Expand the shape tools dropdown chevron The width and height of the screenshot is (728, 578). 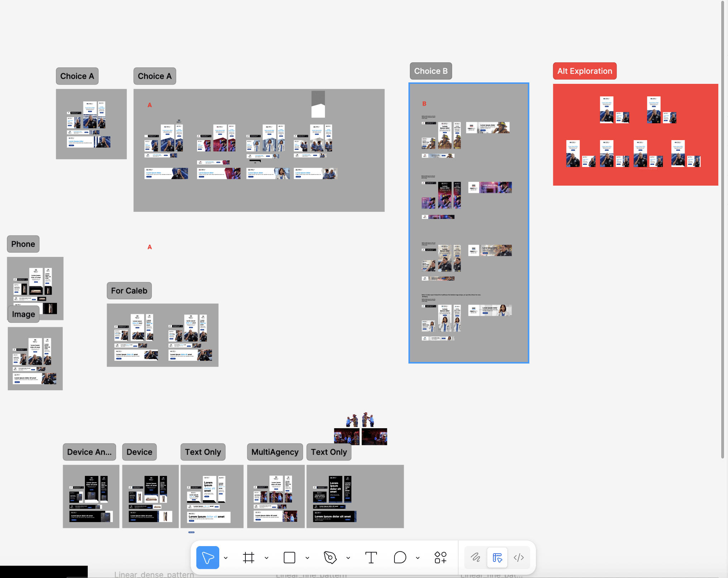coord(307,558)
